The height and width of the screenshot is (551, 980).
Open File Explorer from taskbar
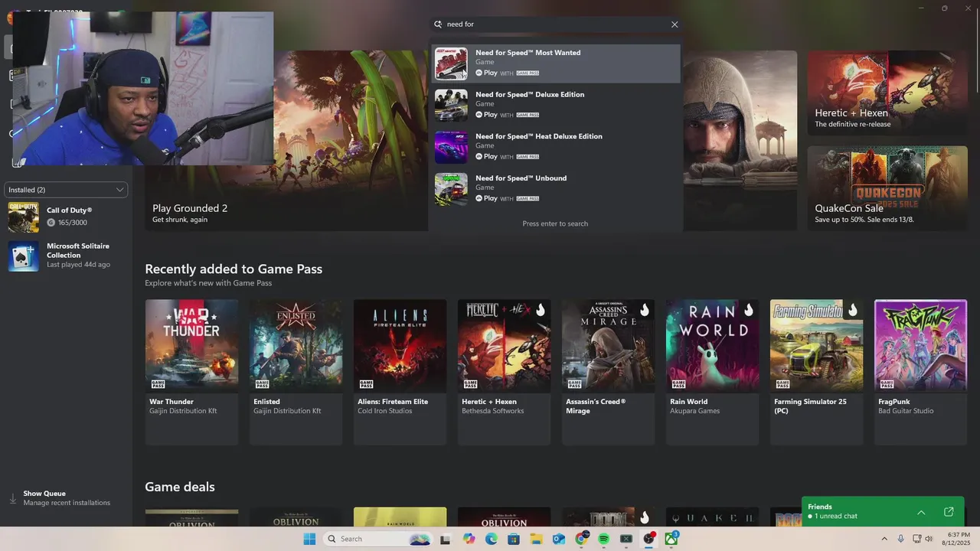[536, 539]
